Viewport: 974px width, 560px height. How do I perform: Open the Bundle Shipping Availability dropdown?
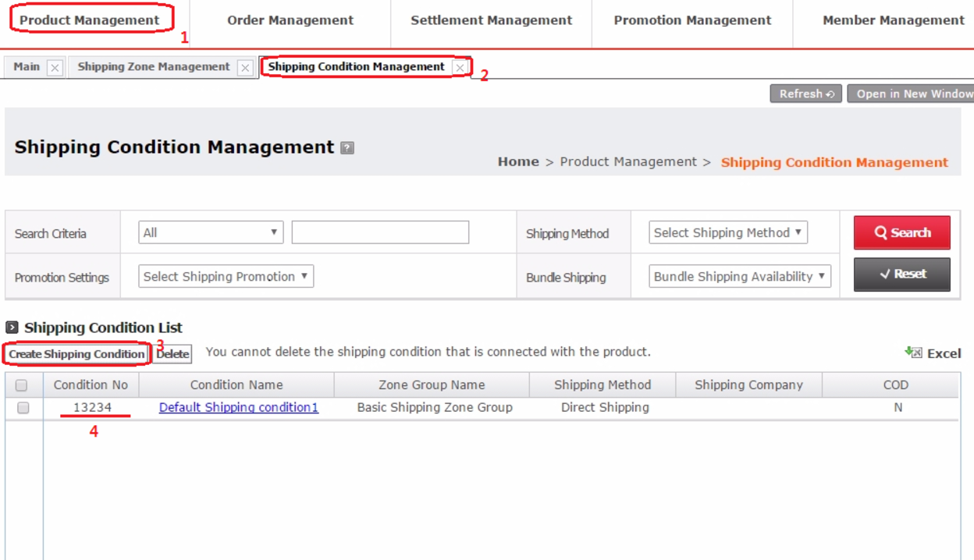click(740, 276)
